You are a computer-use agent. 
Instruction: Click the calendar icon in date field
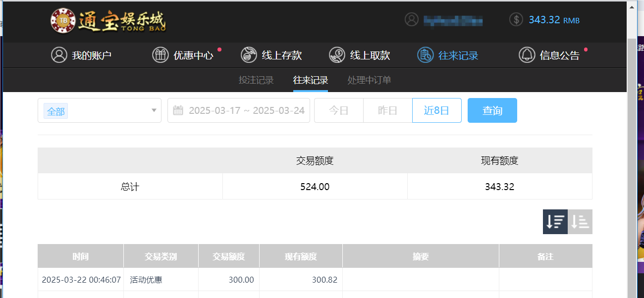[178, 110]
